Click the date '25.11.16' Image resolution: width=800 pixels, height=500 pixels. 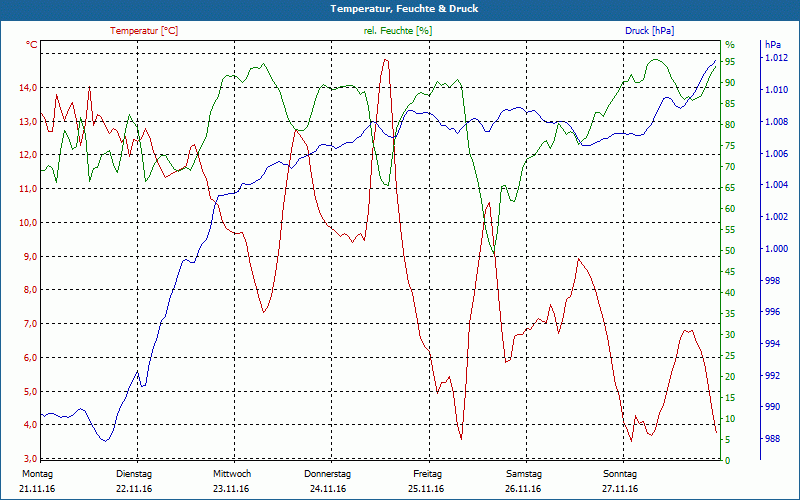[426, 489]
